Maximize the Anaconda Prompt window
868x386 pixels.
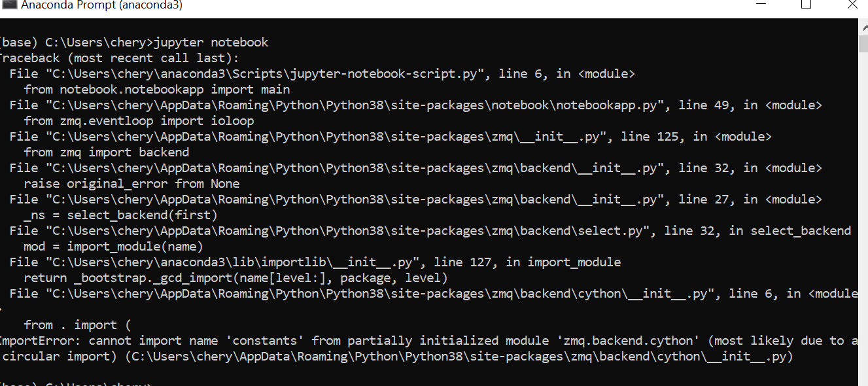pyautogui.click(x=806, y=5)
